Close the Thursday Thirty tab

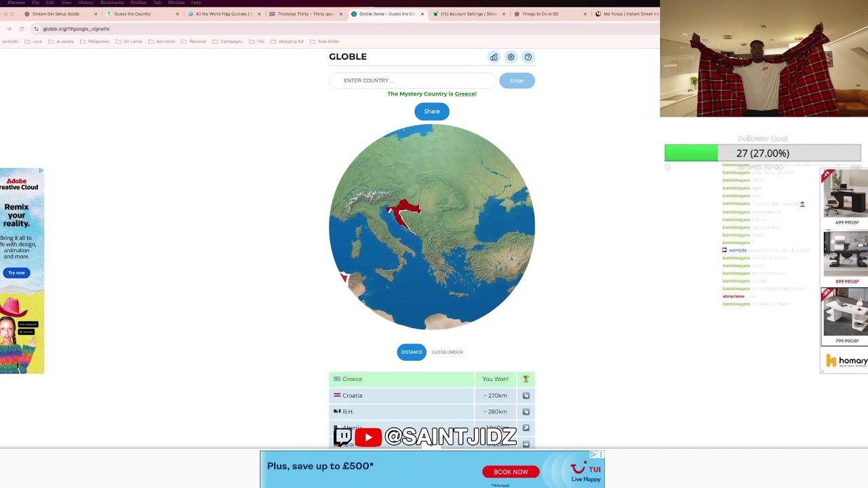[340, 14]
